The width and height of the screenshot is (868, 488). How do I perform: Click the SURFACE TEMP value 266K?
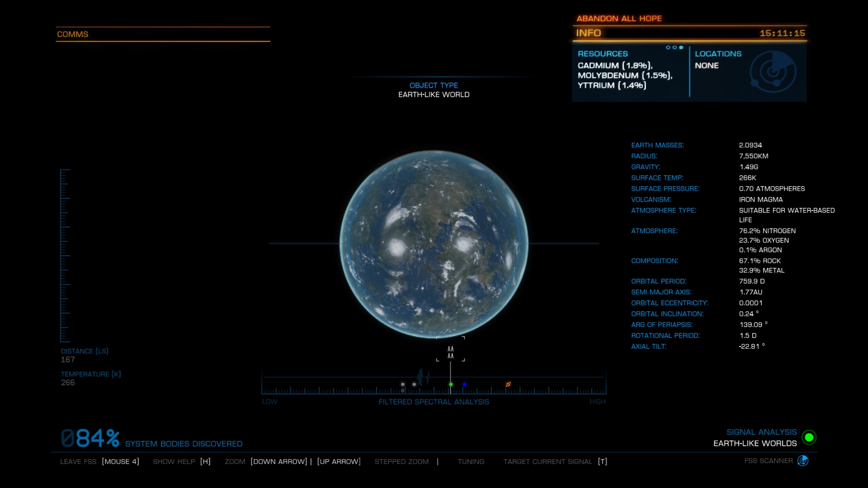pos(748,178)
